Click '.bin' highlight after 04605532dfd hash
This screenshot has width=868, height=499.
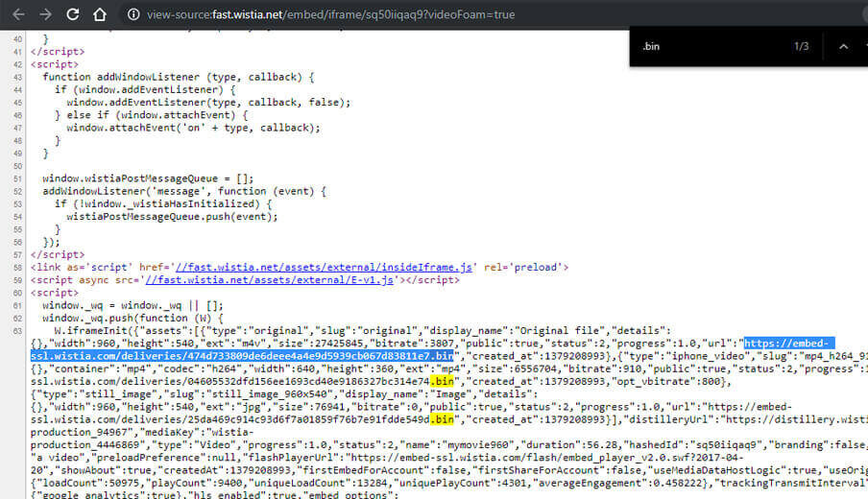(x=442, y=381)
